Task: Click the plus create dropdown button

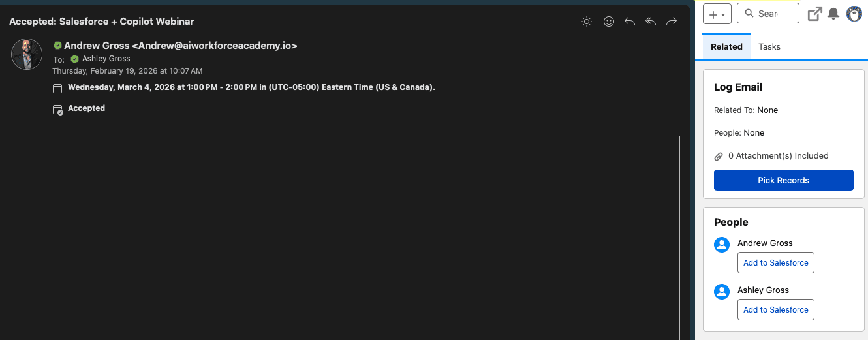Action: [x=717, y=14]
